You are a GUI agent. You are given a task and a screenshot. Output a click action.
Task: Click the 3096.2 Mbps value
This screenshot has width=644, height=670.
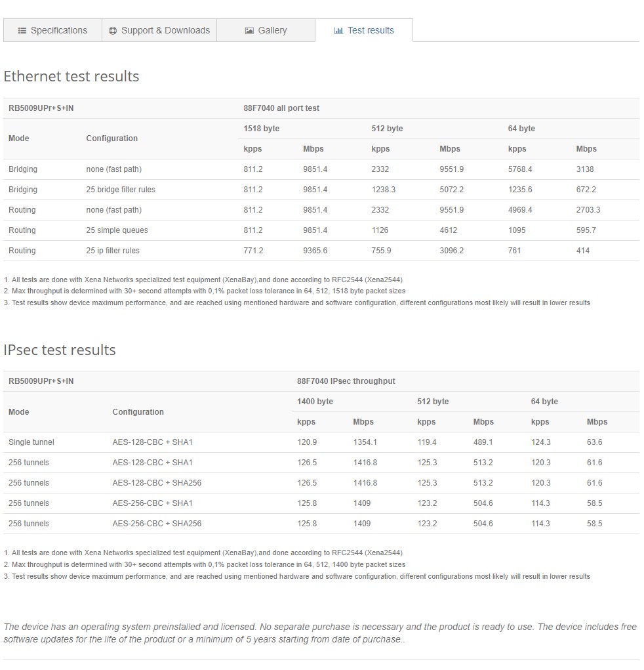(x=452, y=251)
